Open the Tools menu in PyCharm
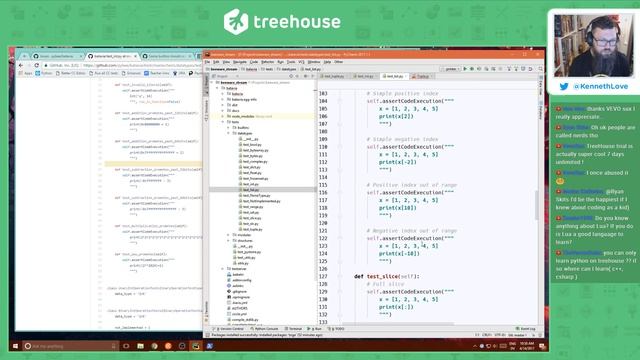The image size is (640, 360). coord(291,62)
